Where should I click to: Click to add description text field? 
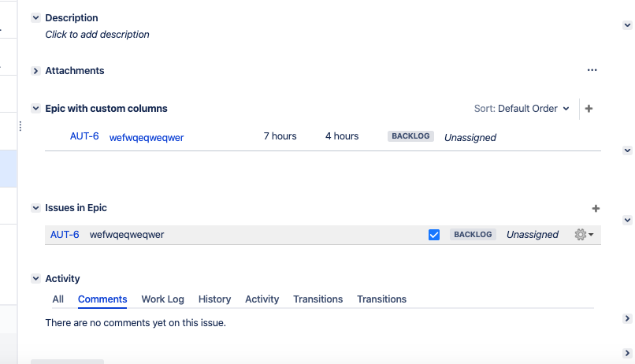tap(98, 35)
